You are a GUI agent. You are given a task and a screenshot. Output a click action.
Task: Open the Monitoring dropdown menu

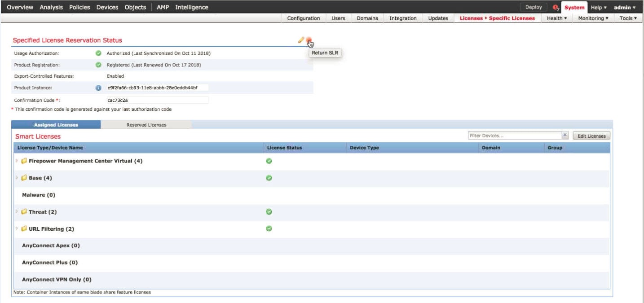click(593, 18)
